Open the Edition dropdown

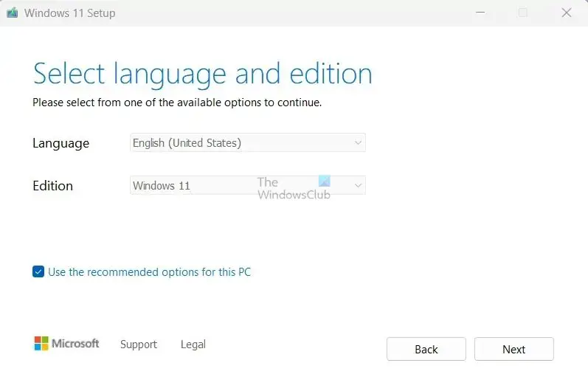coord(247,185)
